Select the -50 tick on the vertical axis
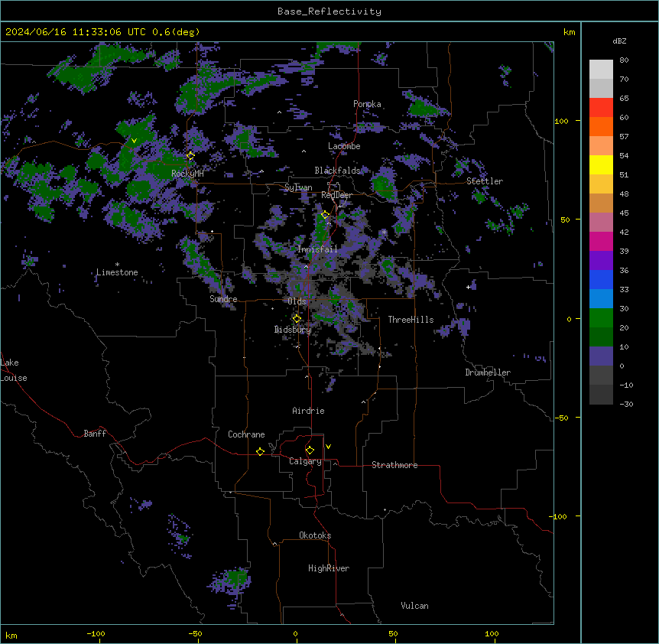The height and width of the screenshot is (644, 659). (561, 418)
